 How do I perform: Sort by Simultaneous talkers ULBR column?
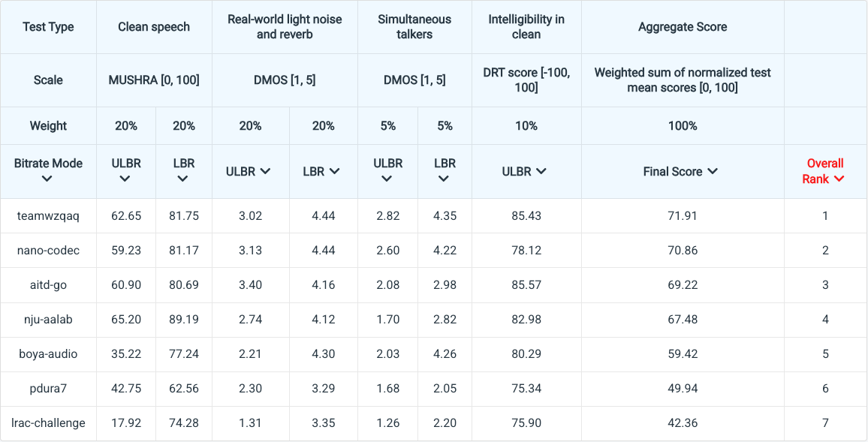(x=387, y=179)
